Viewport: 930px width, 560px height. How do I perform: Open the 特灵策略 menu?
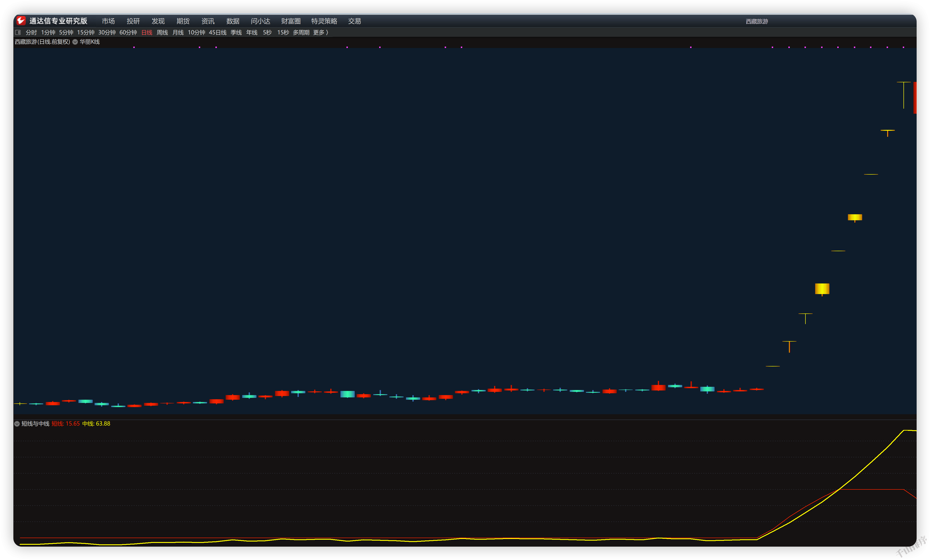324,21
